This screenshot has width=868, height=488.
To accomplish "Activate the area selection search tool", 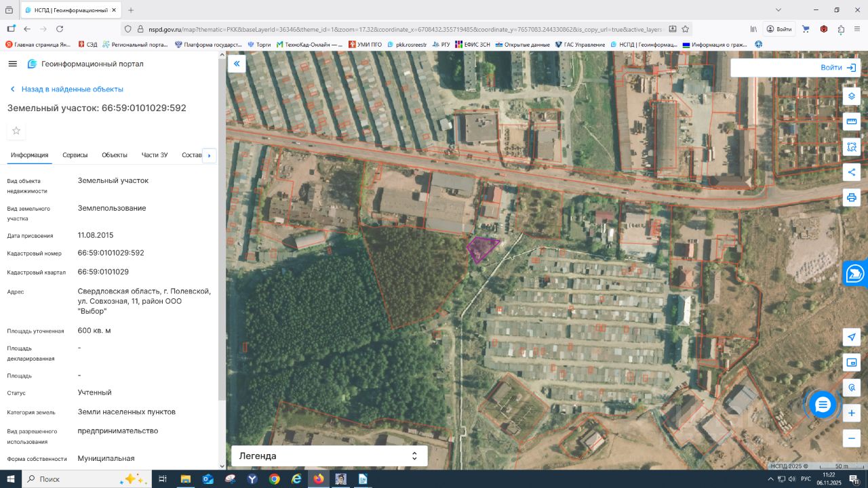I will click(x=852, y=147).
